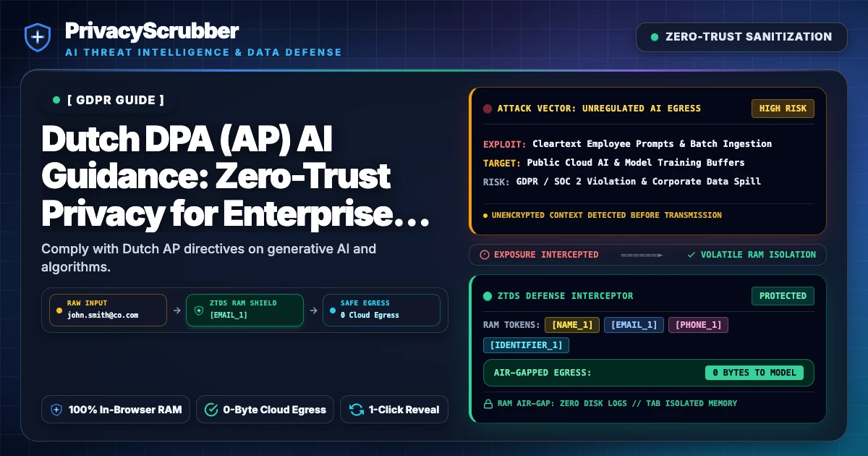This screenshot has width=868, height=456.
Task: Click the arrow between RAM Shield and Safe Egress
Action: click(x=312, y=310)
